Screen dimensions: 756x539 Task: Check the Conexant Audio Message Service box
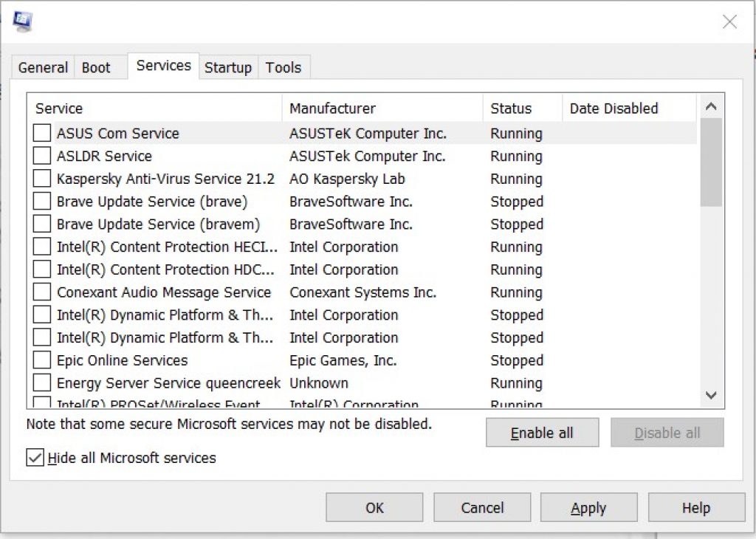pyautogui.click(x=41, y=292)
